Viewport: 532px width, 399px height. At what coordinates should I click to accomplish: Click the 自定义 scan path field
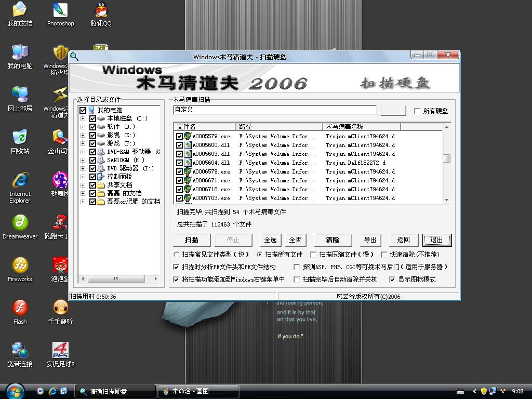[x=275, y=110]
